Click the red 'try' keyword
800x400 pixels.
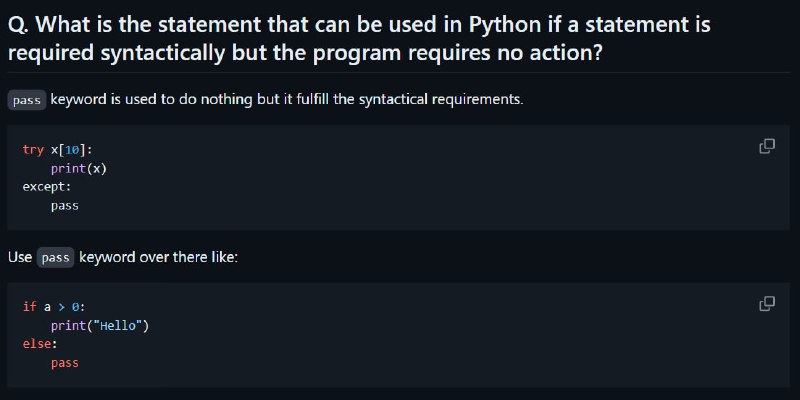[x=33, y=149]
